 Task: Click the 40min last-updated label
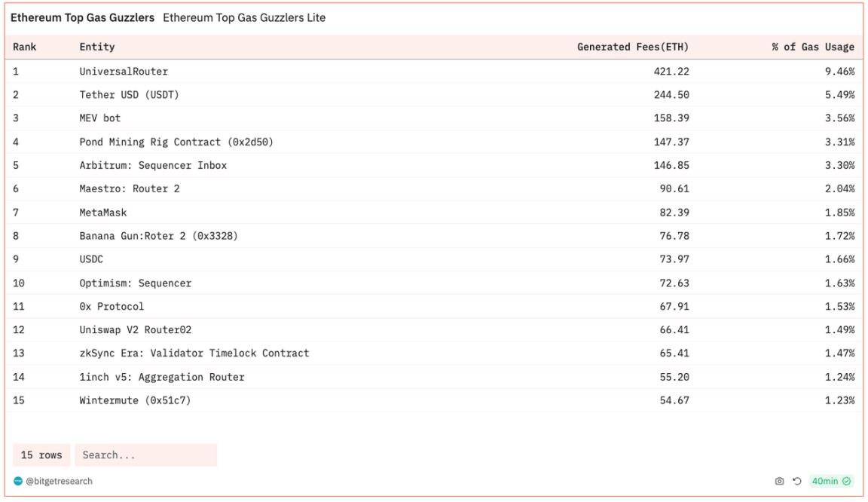[824, 481]
